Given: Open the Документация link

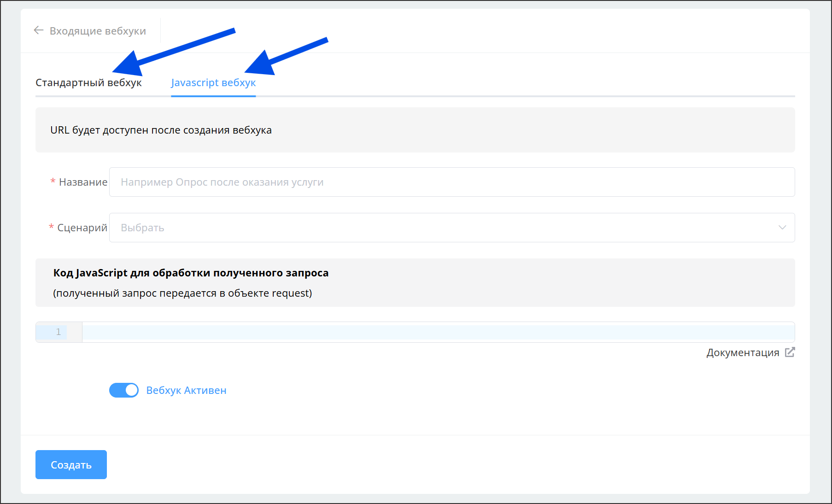Looking at the screenshot, I should click(743, 352).
